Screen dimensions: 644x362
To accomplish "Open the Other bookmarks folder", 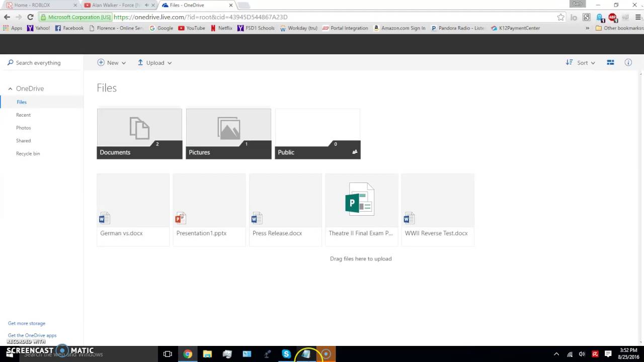I will [x=619, y=28].
